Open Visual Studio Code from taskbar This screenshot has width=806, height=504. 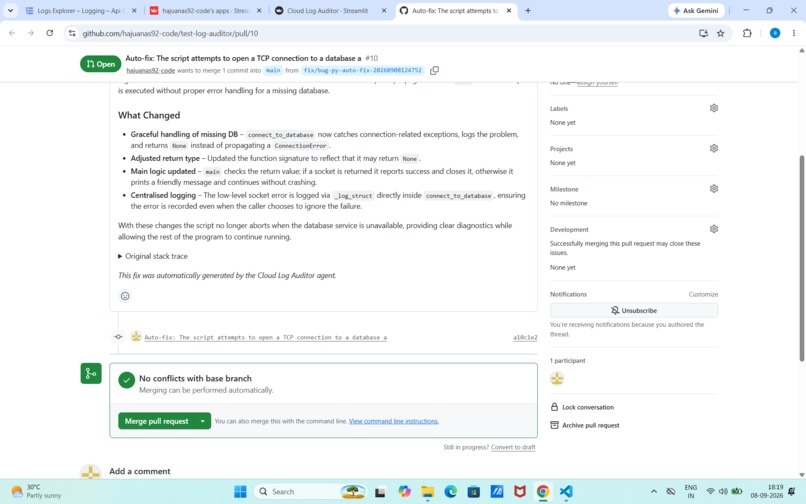click(x=566, y=492)
